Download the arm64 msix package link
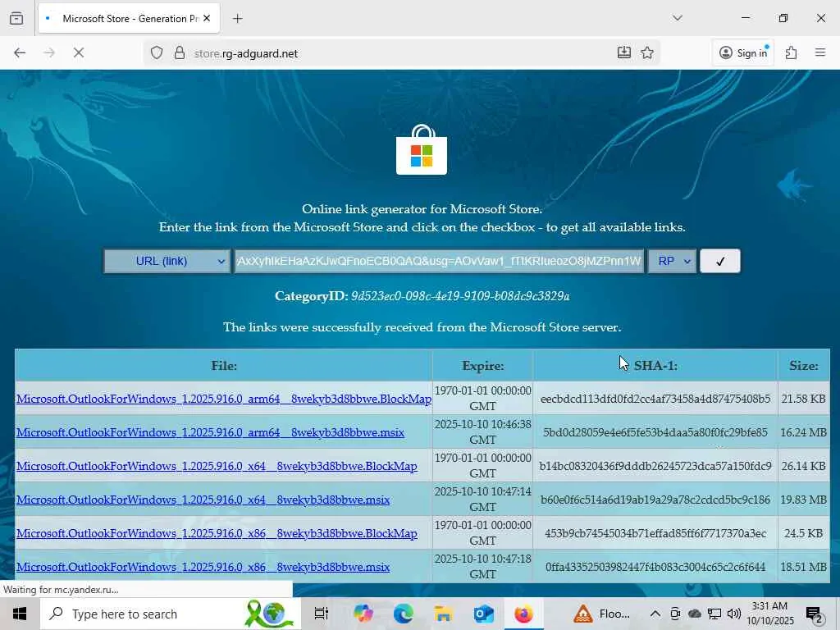The height and width of the screenshot is (630, 840). coord(211,432)
